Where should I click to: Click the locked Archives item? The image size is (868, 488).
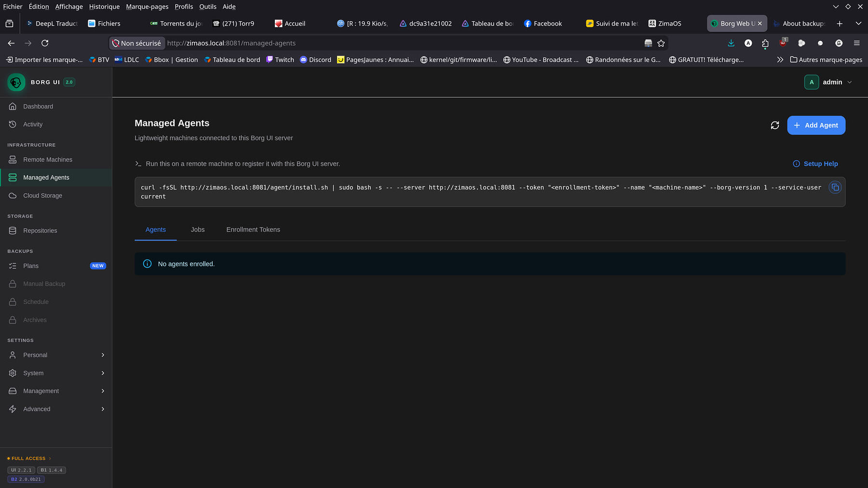point(56,320)
